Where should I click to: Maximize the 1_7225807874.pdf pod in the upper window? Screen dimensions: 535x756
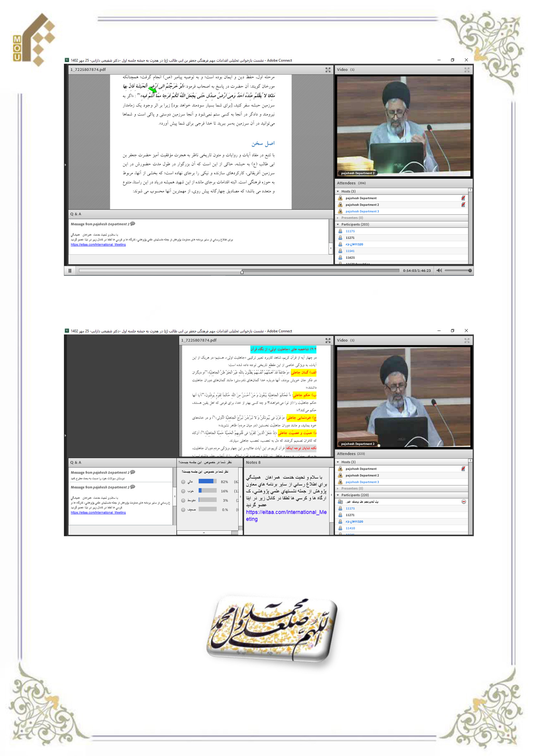click(x=328, y=70)
